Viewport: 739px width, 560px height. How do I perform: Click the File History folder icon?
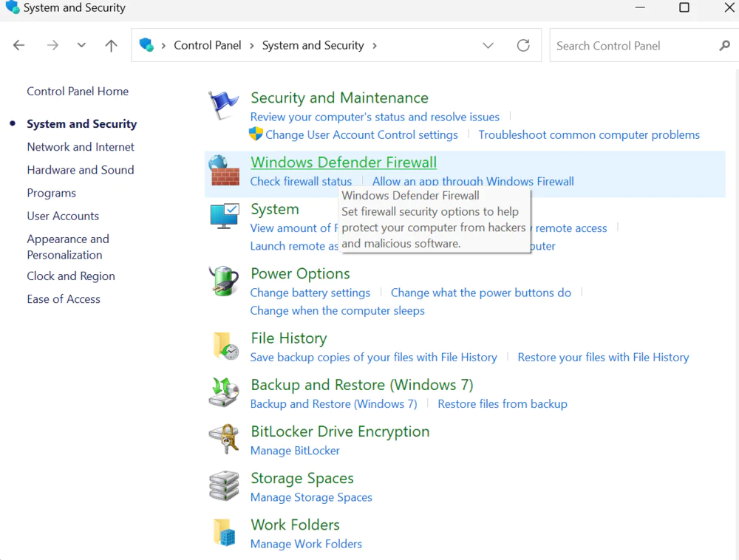click(226, 346)
